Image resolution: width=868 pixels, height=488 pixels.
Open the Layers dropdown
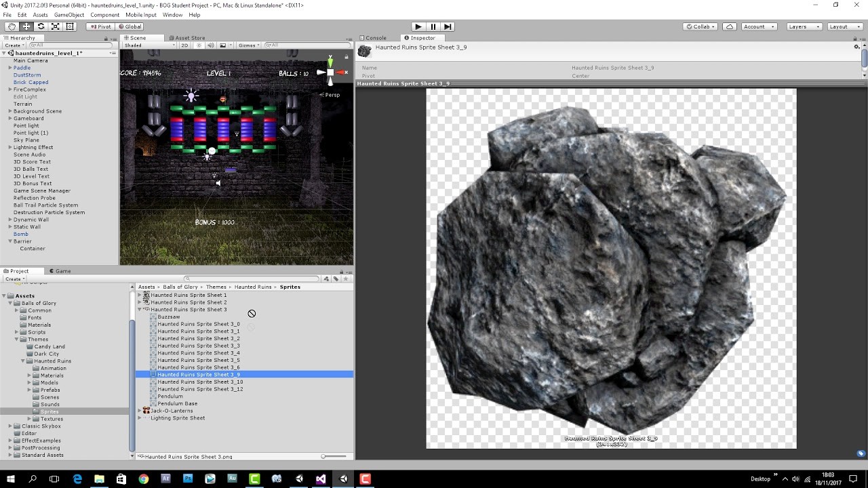point(804,26)
